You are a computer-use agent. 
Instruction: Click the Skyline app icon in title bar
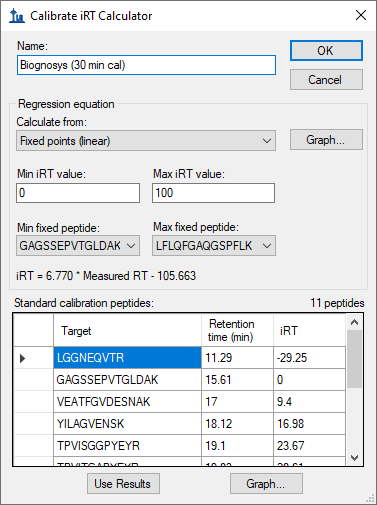click(17, 15)
